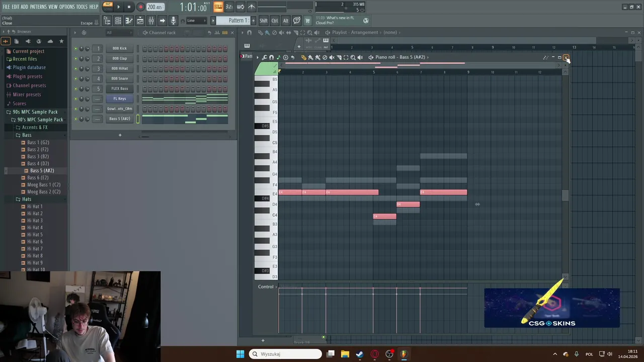The image size is (644, 362).
Task: Switch Channel rack step sequencer view icon
Action: pyautogui.click(x=225, y=33)
